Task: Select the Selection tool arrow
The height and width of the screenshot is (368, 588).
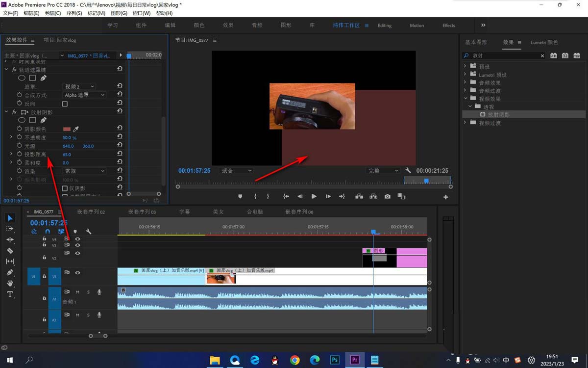Action: [x=10, y=218]
